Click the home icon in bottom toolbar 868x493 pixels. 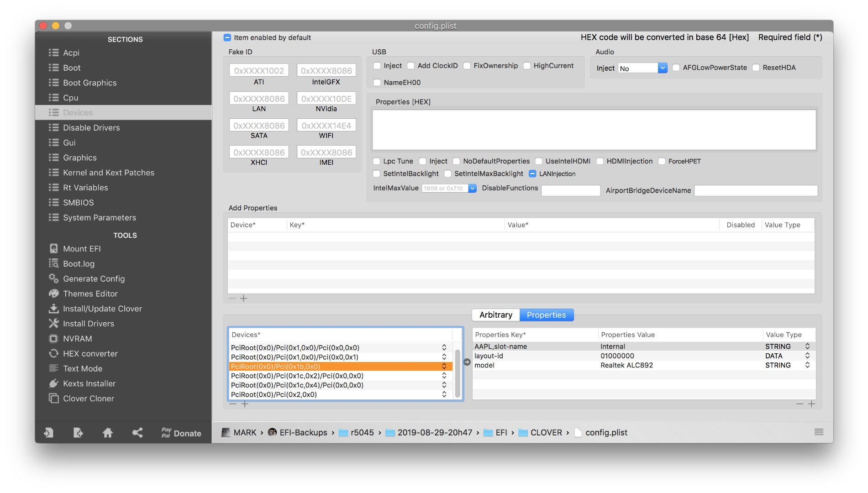coord(108,433)
